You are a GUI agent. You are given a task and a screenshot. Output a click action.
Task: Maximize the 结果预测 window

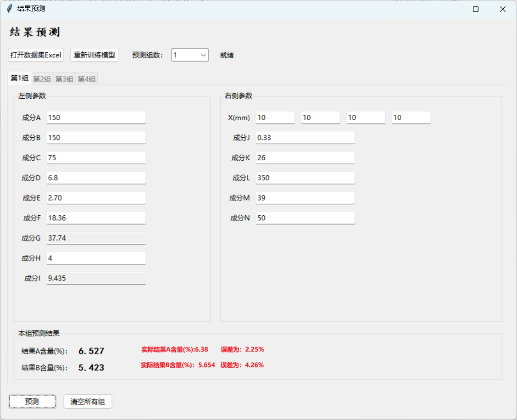pyautogui.click(x=476, y=9)
